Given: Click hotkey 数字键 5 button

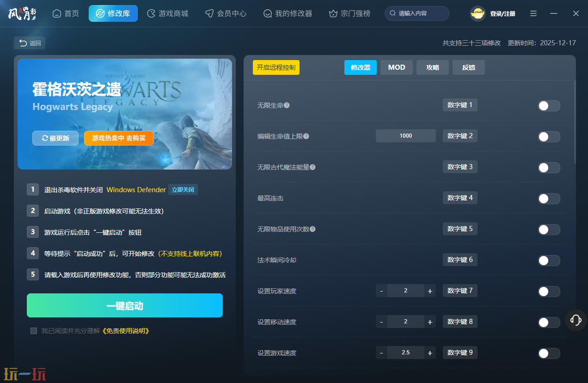Looking at the screenshot, I should pyautogui.click(x=460, y=229).
